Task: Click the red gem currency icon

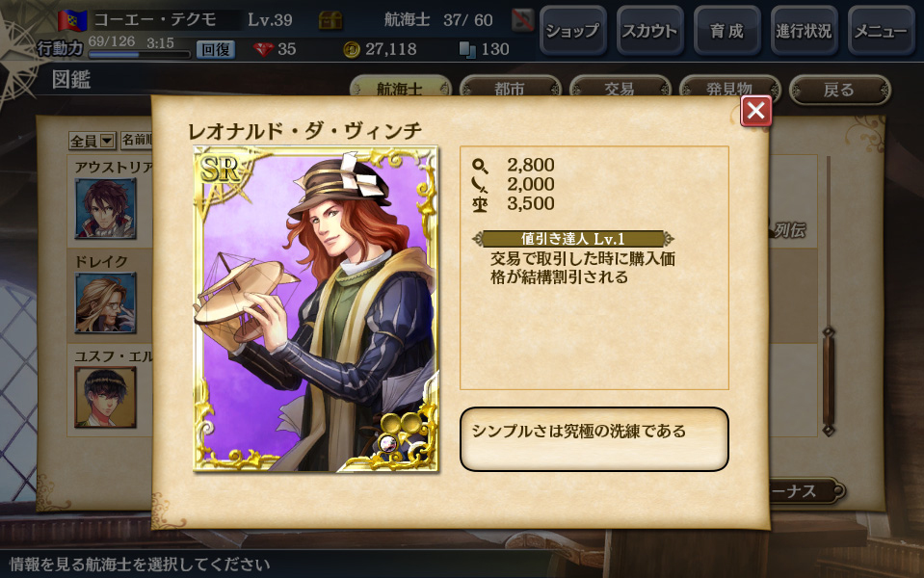Action: coord(263,49)
